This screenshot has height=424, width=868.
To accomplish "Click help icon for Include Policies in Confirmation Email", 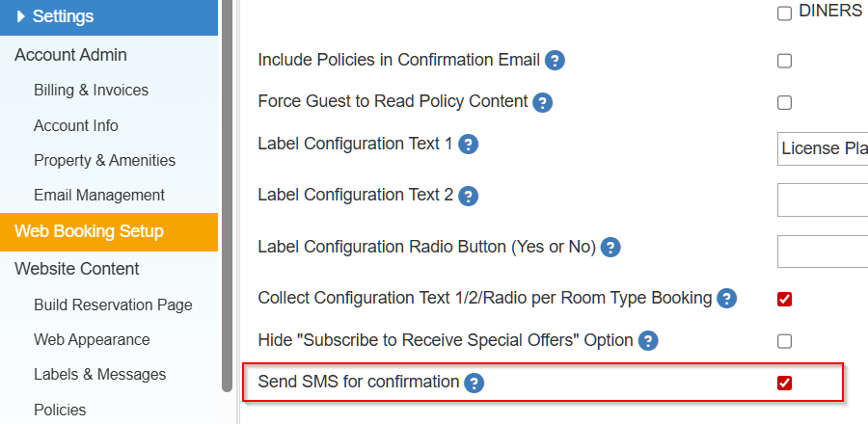I will [x=555, y=61].
